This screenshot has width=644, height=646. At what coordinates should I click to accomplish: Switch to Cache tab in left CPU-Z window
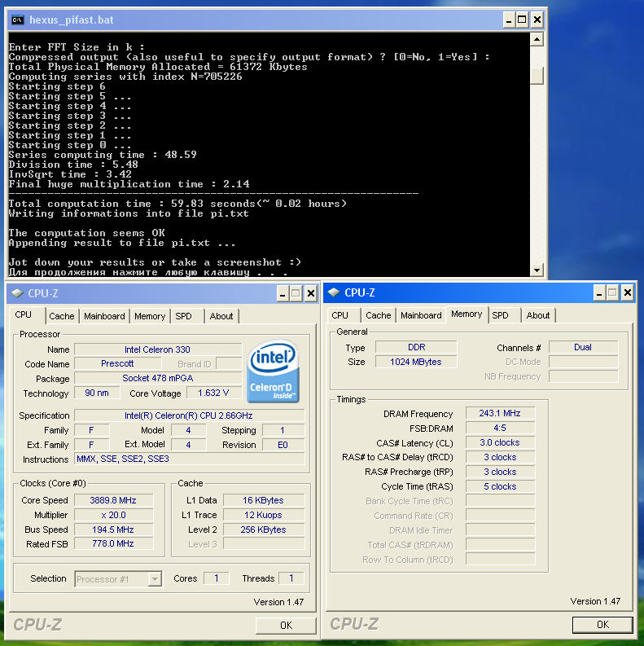pos(62,316)
